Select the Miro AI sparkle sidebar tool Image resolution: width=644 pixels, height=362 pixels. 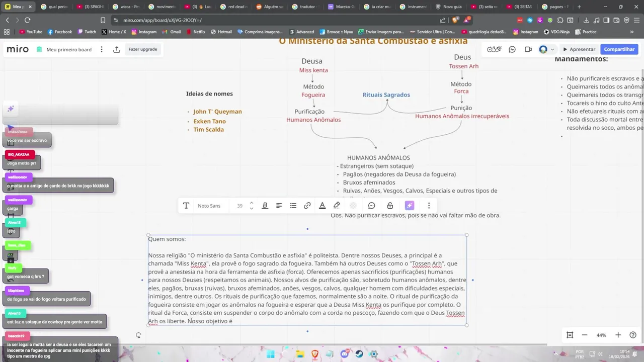[x=11, y=109]
